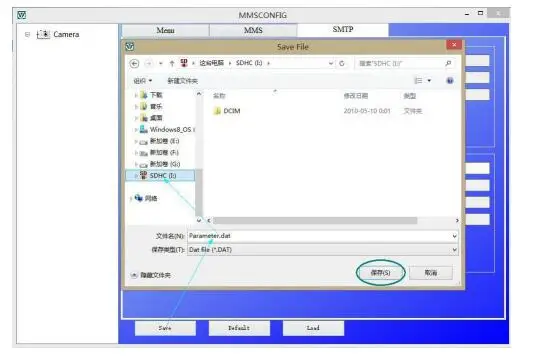Click the search SDHC (I:) input field
This screenshot has height=361, width=537.
404,63
